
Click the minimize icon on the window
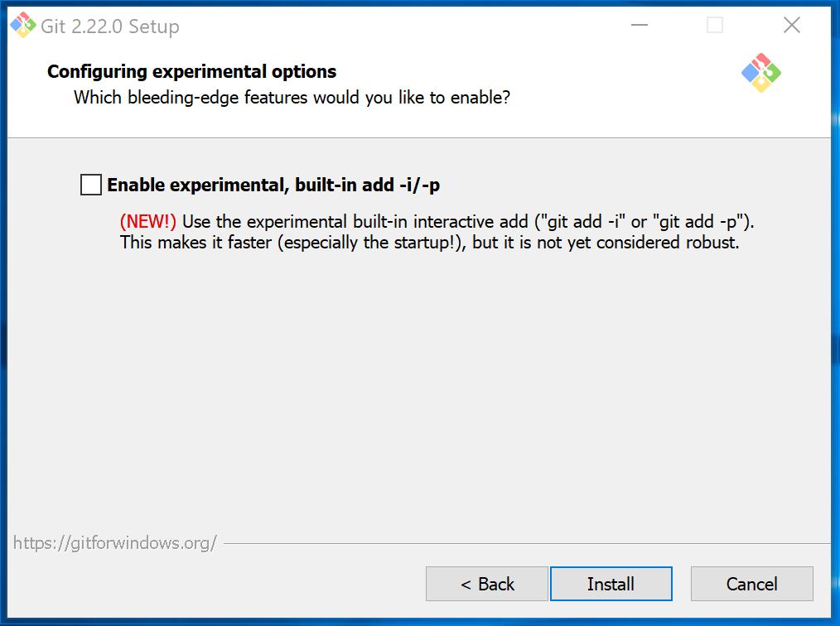[x=639, y=26]
